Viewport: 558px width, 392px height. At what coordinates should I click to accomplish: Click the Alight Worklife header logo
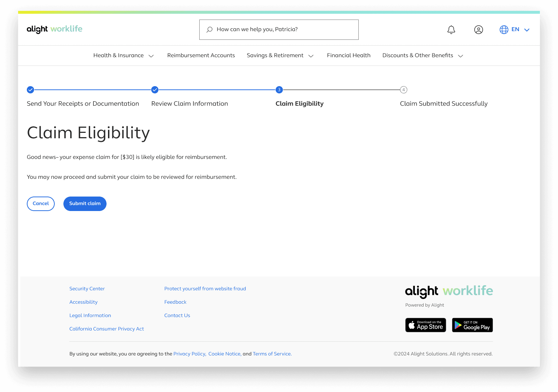(x=55, y=29)
